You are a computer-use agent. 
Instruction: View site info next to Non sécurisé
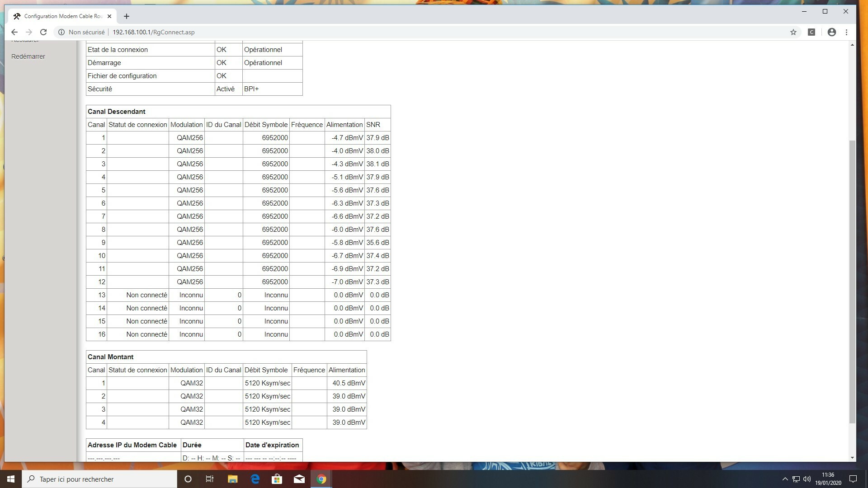(x=61, y=32)
